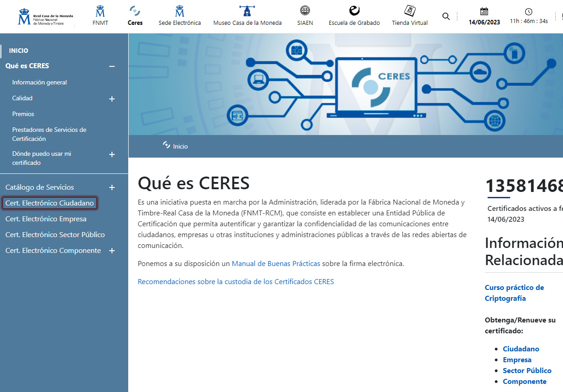Open Curso práctico de Criptografía link
The image size is (563, 392).
click(x=514, y=293)
